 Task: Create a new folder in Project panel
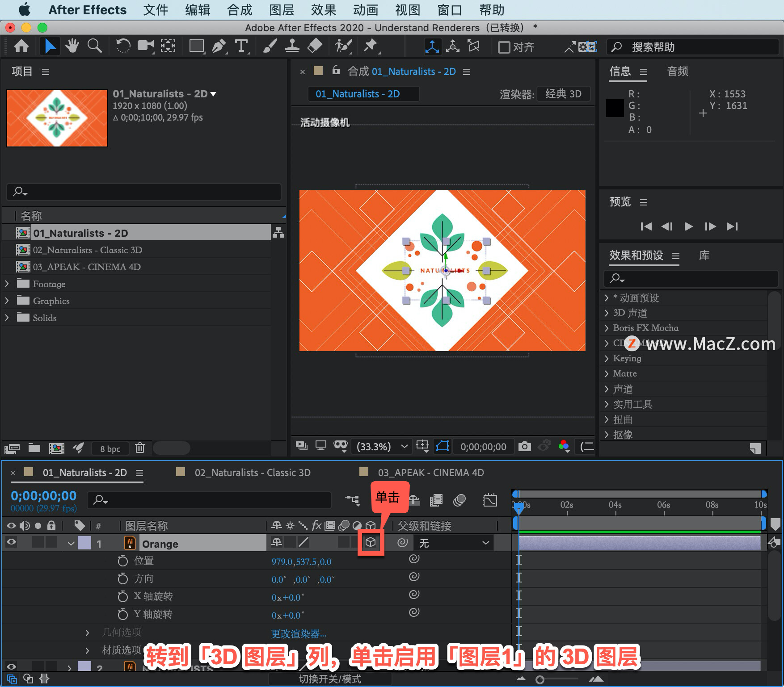pos(34,448)
